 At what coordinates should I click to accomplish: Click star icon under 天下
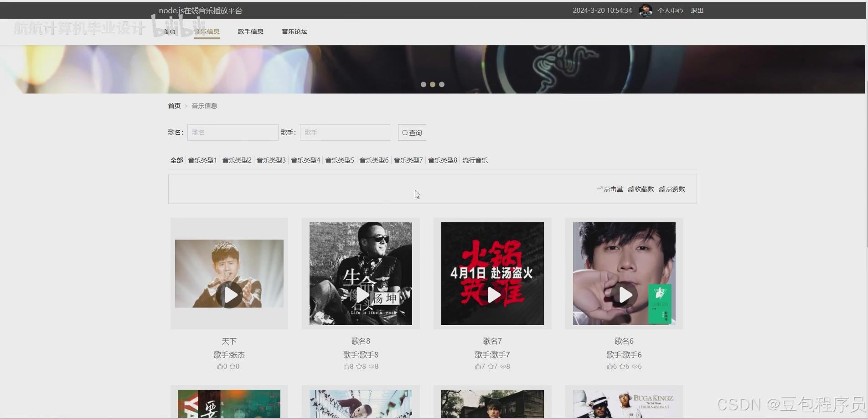[232, 366]
